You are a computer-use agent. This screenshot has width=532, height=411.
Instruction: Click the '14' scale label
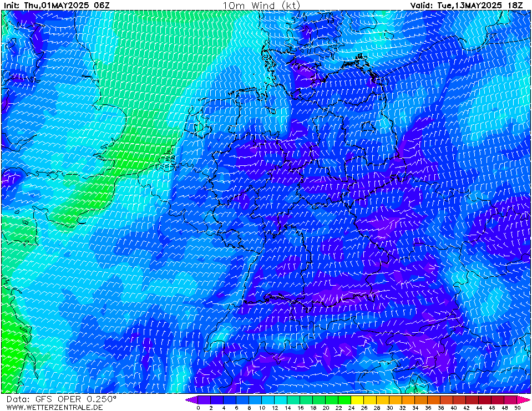click(287, 408)
